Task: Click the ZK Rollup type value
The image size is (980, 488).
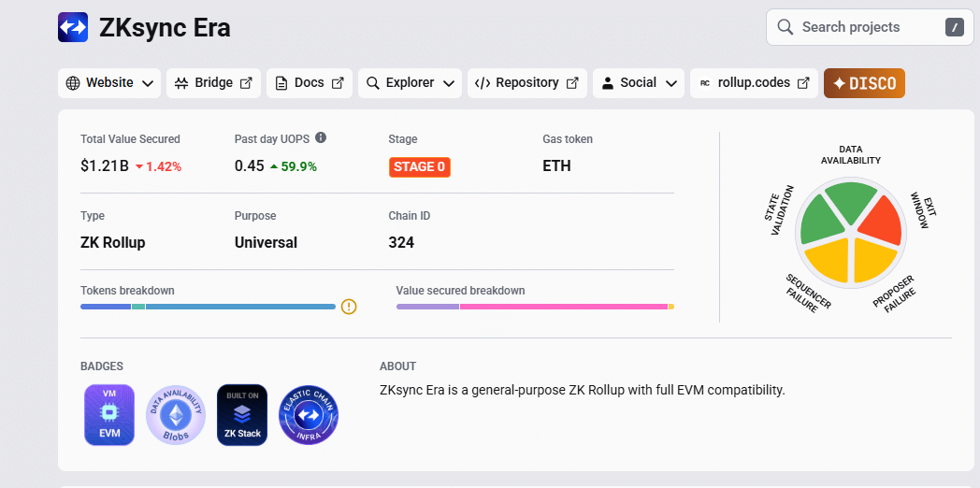Action: pos(113,242)
